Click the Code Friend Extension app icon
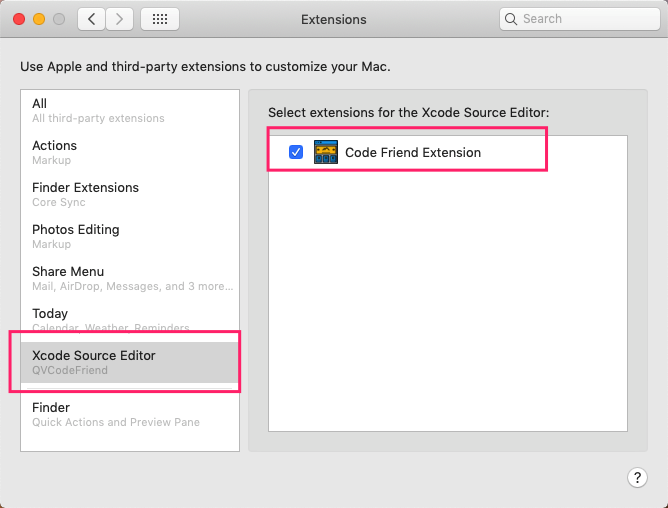Viewport: 668px width, 508px height. coord(326,152)
